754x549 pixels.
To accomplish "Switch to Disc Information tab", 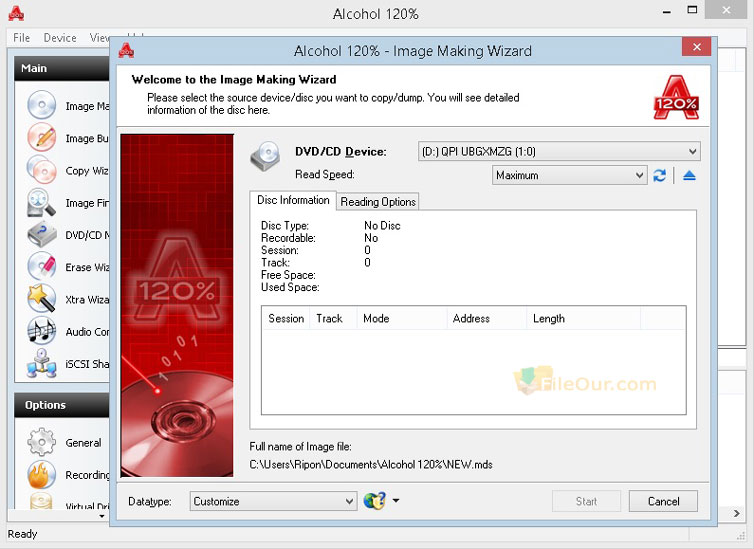I will click(293, 200).
